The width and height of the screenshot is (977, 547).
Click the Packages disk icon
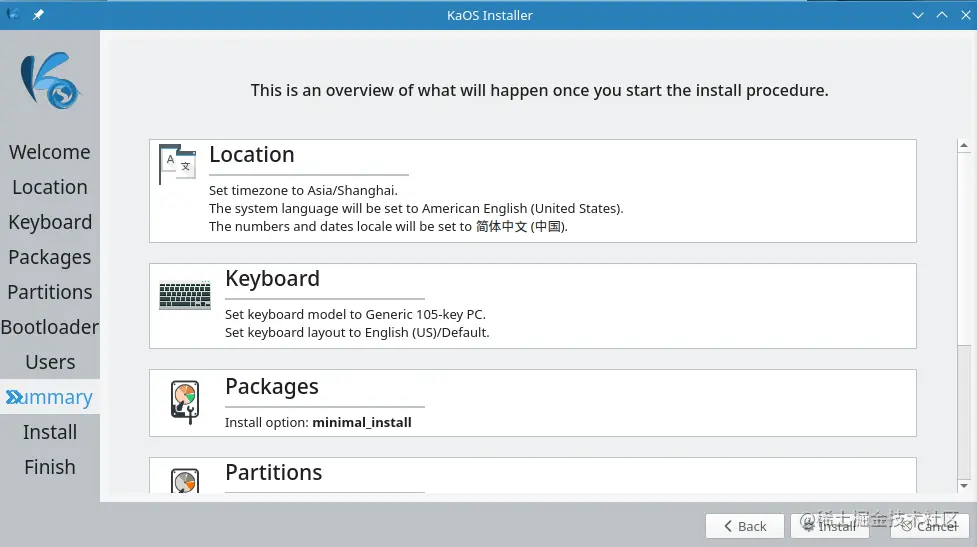click(x=185, y=402)
